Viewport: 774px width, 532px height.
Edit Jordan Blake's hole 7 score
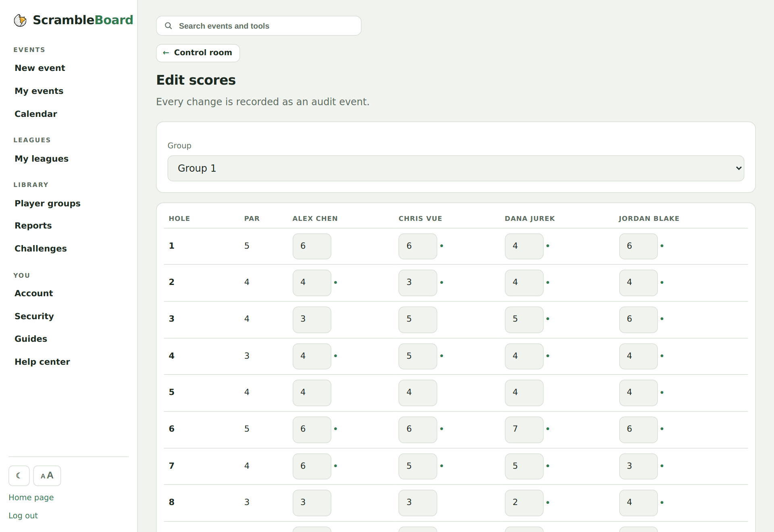638,466
